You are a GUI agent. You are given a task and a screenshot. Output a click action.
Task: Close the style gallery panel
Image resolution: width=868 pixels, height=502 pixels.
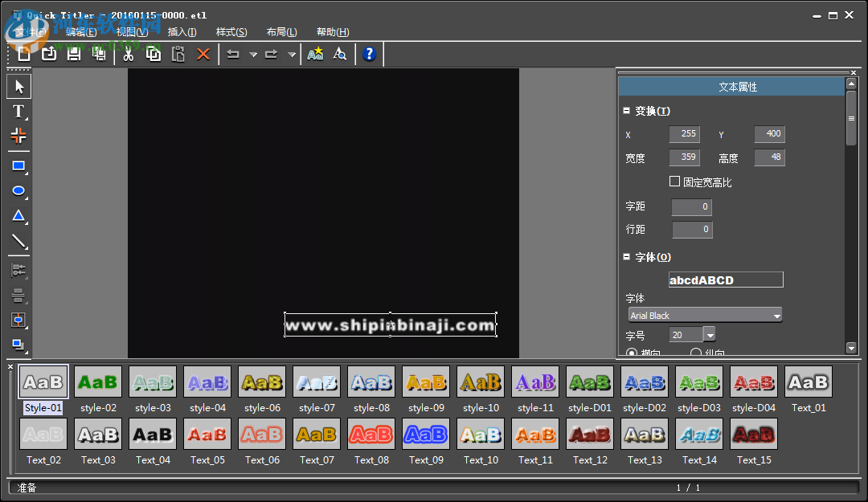tap(10, 366)
